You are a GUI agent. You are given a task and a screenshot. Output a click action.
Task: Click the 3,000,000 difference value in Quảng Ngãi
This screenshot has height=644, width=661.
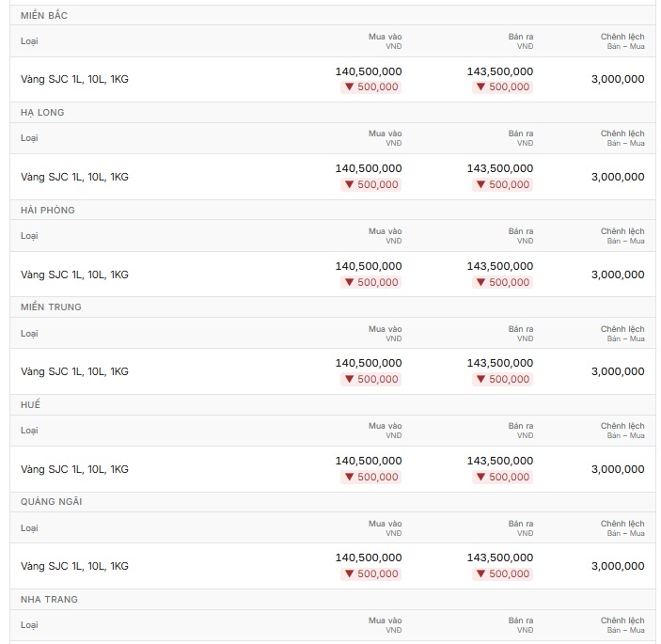click(x=618, y=566)
